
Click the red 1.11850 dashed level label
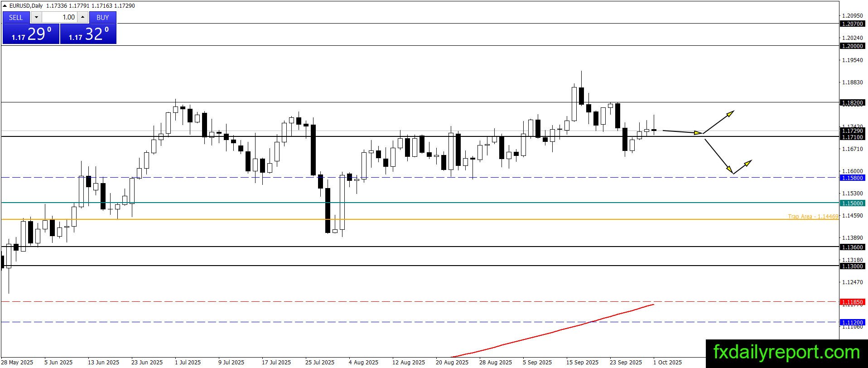[852, 302]
